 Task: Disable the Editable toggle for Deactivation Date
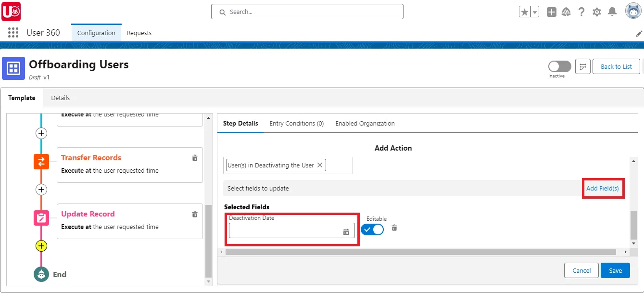[x=372, y=229]
